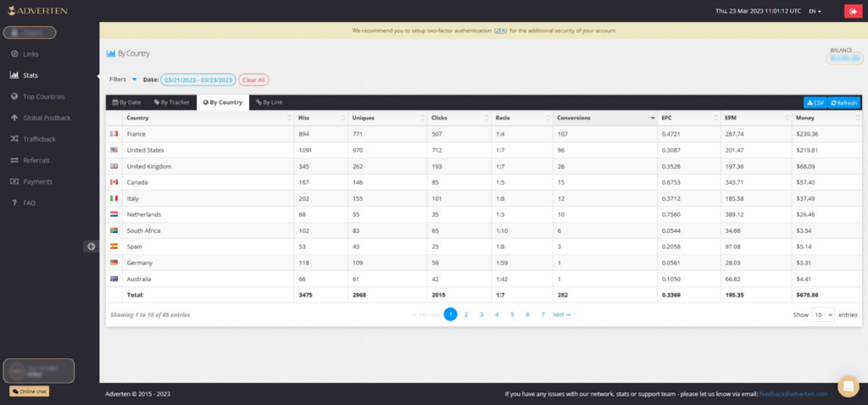Switch to the By Date tab
Screen dimensions: 868x405
(x=127, y=103)
